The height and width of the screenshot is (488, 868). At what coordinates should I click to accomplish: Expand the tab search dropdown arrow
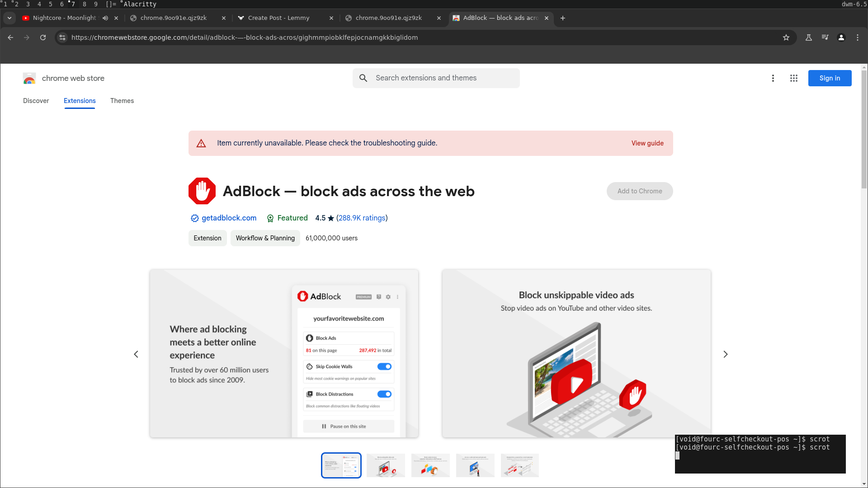9,18
